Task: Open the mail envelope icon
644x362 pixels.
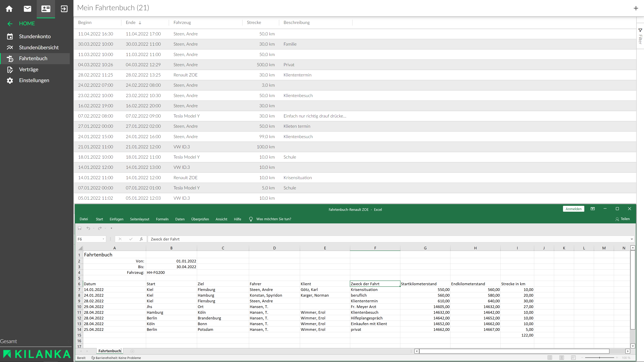Action: 28,9
